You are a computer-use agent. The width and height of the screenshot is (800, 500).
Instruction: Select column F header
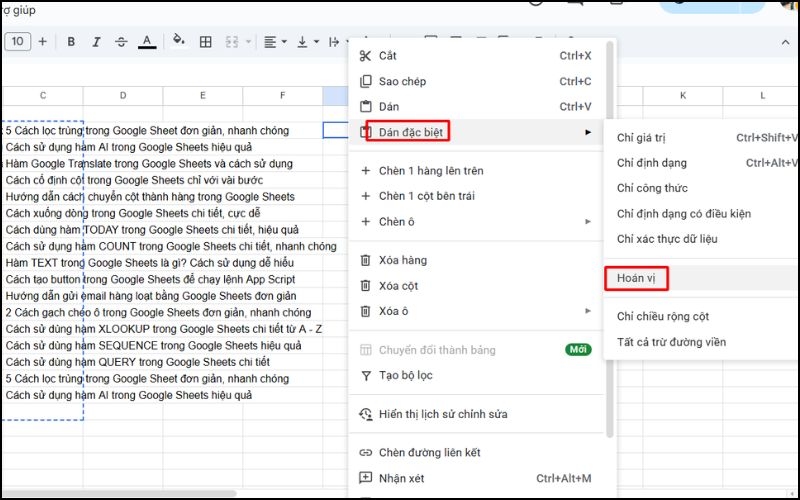pyautogui.click(x=283, y=96)
